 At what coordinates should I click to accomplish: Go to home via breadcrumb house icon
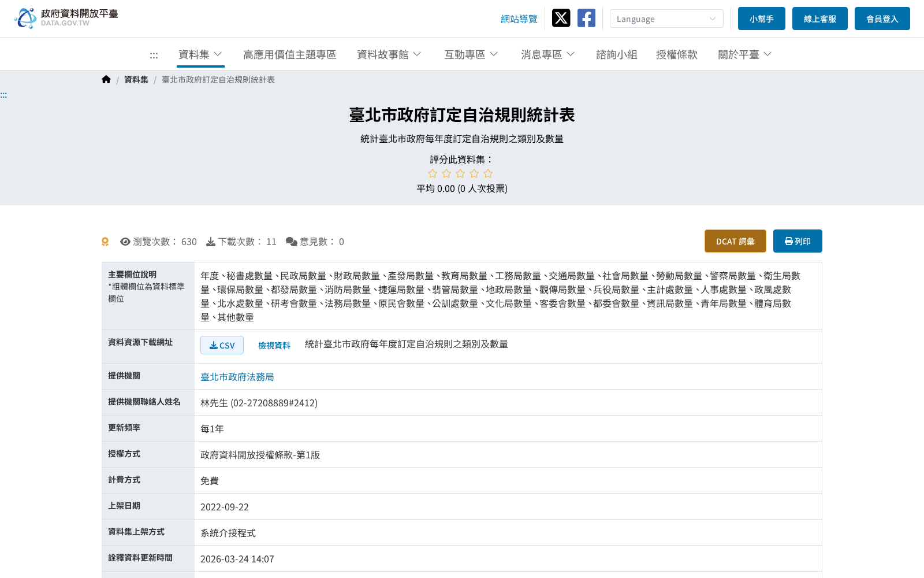point(106,80)
